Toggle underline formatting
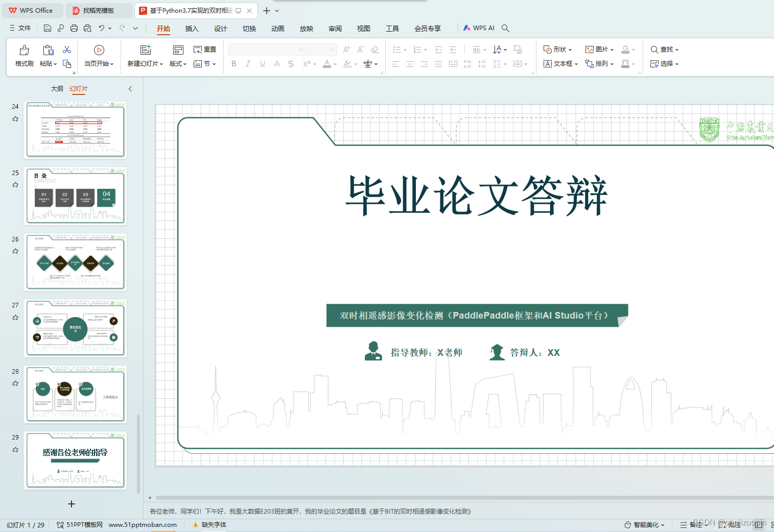The width and height of the screenshot is (774, 532). pyautogui.click(x=262, y=63)
